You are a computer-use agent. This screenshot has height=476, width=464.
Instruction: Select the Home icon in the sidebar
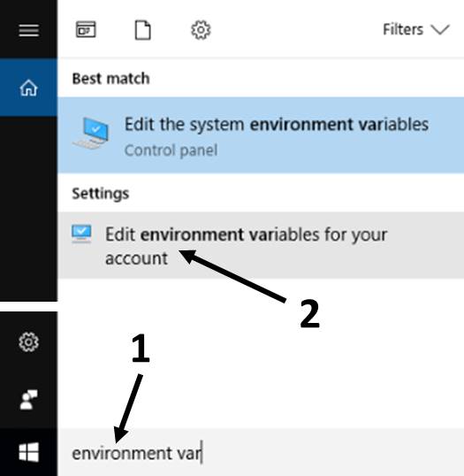click(x=28, y=88)
